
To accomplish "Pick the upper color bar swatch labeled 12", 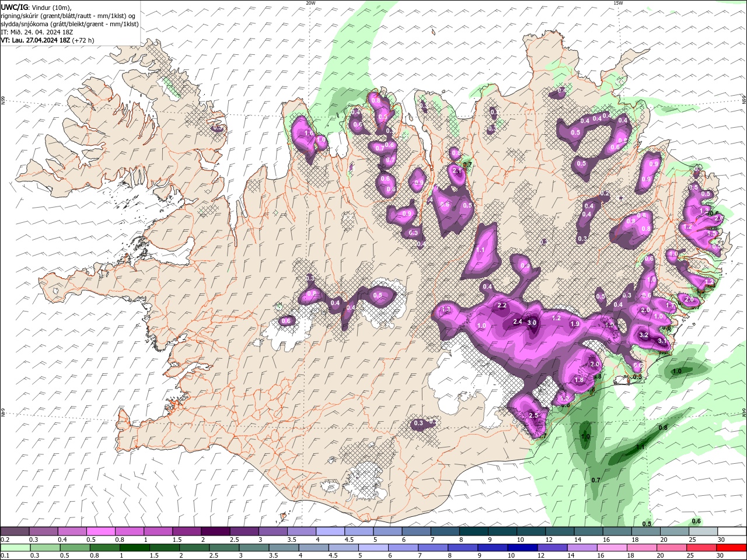I will [560, 531].
